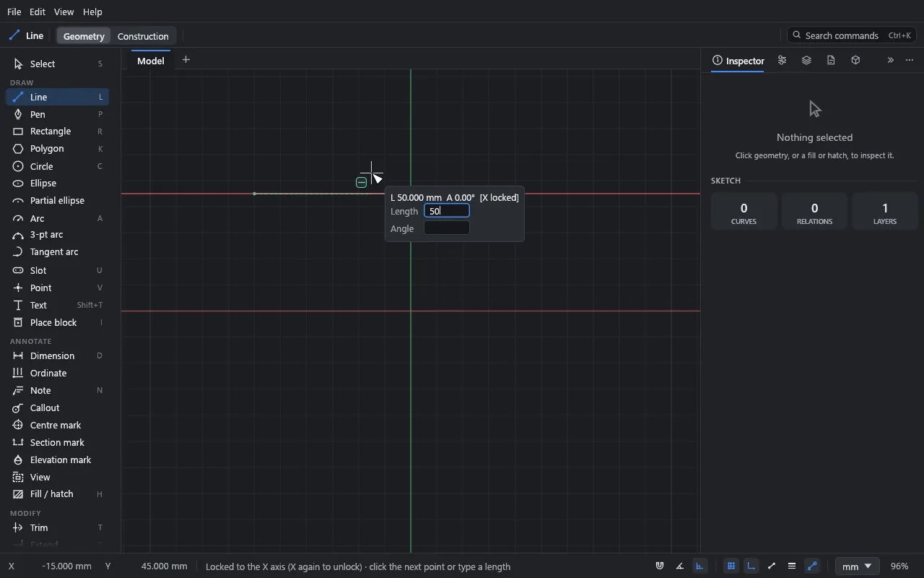Open the mm units dropdown
This screenshot has height=578, width=924.
point(858,566)
